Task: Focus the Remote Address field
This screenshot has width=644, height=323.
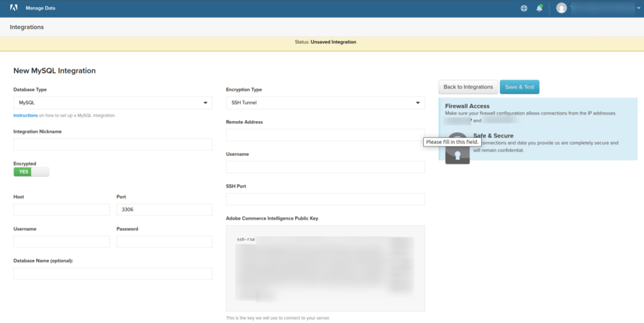Action: (325, 135)
